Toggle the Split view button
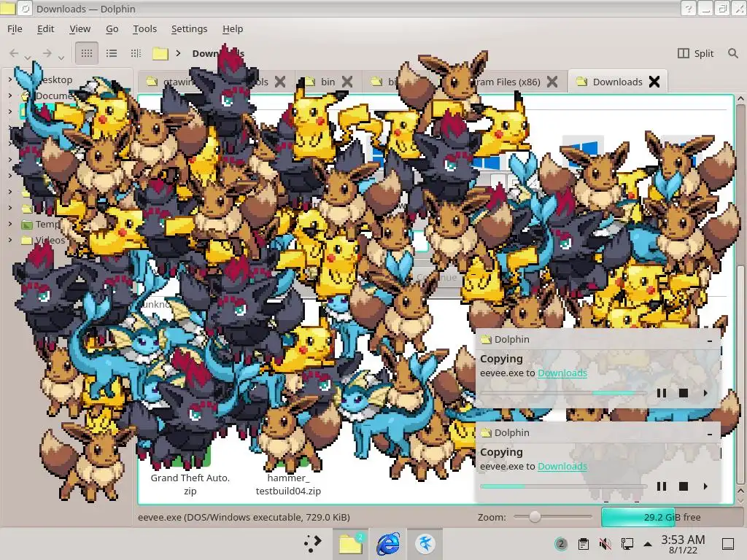Screen dimensions: 747x560 [x=695, y=52]
